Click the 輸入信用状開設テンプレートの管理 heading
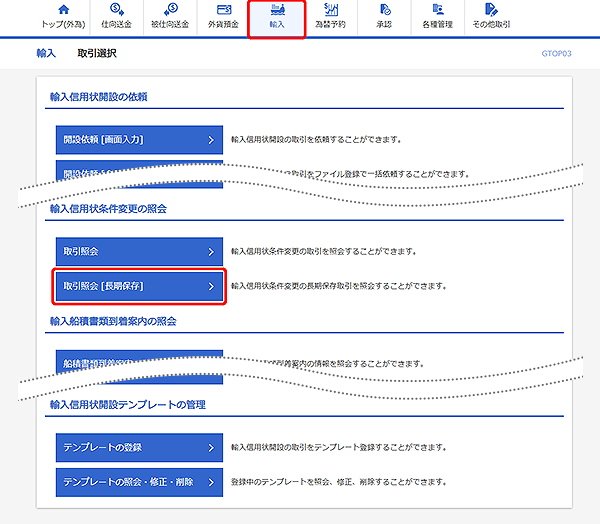 coord(128,405)
